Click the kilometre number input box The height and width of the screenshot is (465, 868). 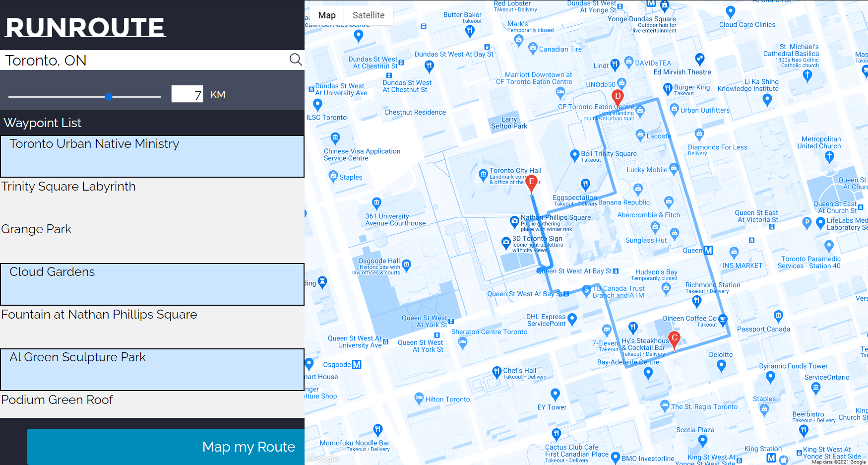pos(187,94)
